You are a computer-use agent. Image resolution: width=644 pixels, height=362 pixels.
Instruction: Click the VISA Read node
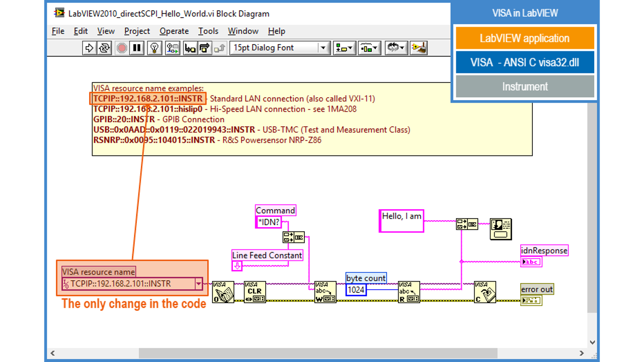[x=409, y=292]
